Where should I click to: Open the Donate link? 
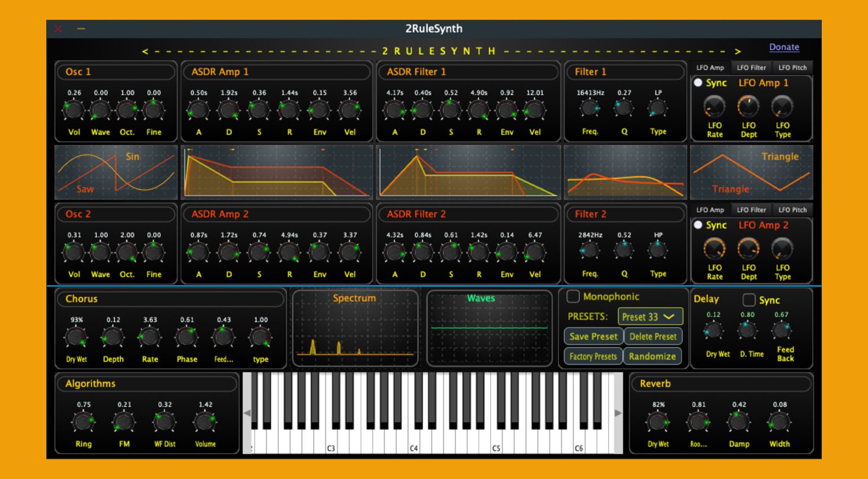784,47
